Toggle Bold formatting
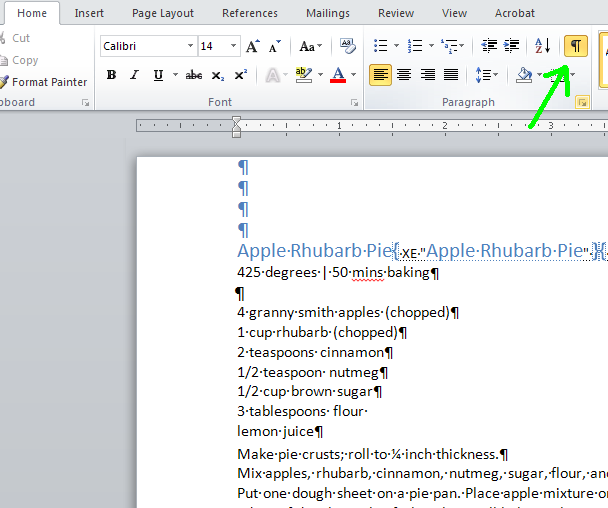Viewport: 608px width, 508px height. [x=111, y=74]
